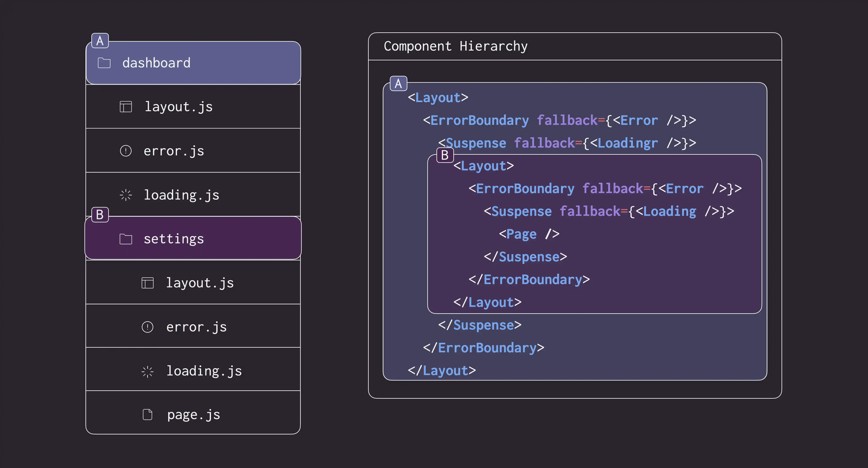868x468 pixels.
Task: Click the </Suspense> closing tag in block B
Action: click(525, 257)
